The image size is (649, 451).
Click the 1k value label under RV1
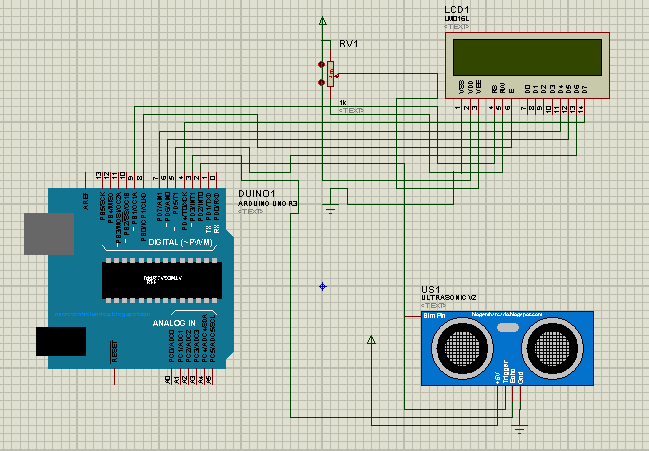click(x=343, y=103)
